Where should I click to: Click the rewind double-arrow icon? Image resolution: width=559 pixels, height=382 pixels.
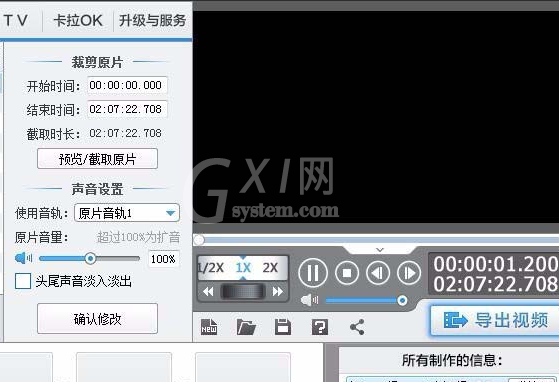click(x=208, y=292)
